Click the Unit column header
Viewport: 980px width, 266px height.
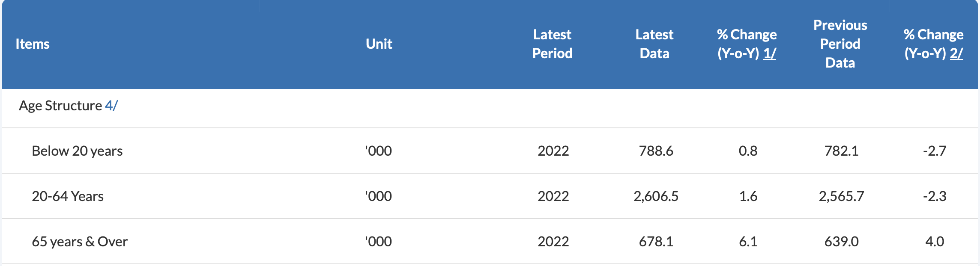pyautogui.click(x=379, y=44)
